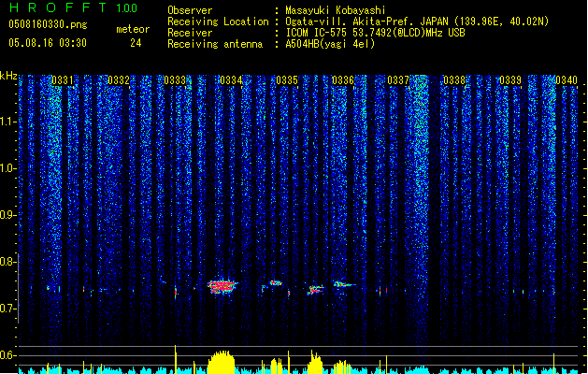Click the date stamp 05.08.16 03:30

(48, 43)
